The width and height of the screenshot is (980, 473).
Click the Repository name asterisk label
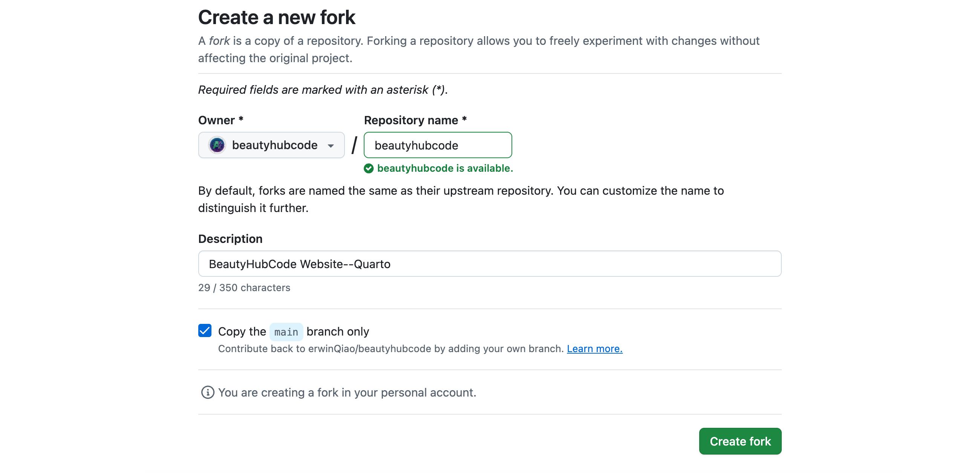point(463,120)
